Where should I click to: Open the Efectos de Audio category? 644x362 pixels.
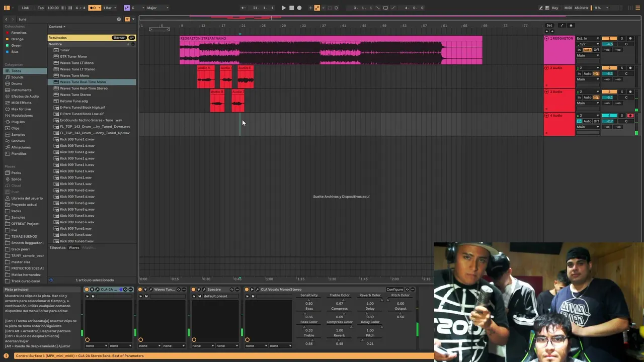tap(25, 96)
